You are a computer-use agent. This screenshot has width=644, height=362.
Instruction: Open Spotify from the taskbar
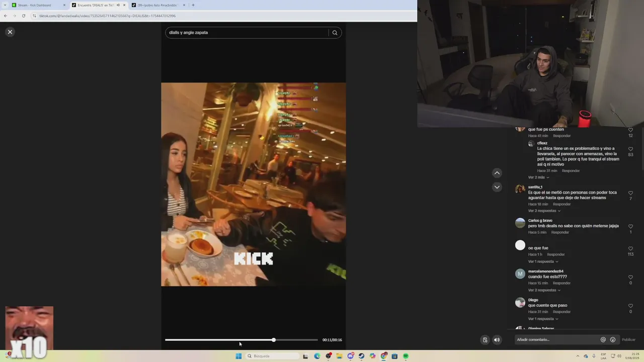click(406, 356)
